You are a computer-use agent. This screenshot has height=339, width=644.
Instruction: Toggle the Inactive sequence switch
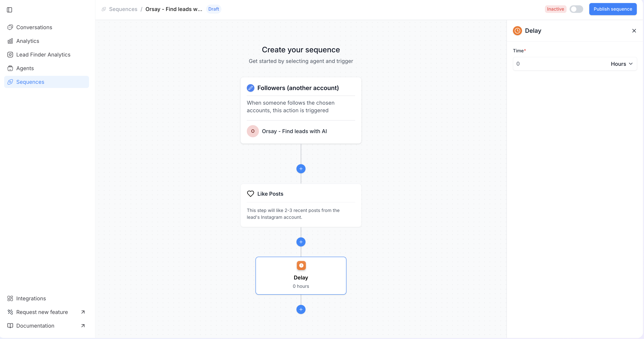point(576,9)
